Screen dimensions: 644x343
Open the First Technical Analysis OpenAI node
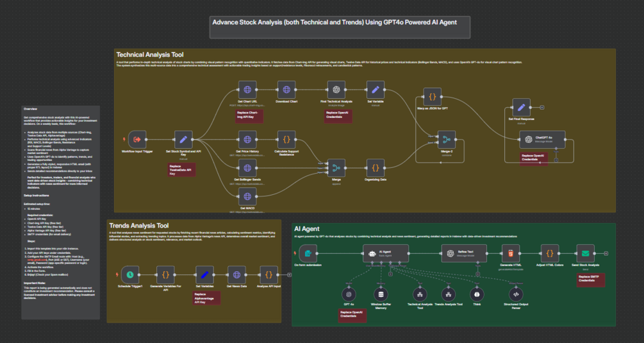tap(336, 90)
